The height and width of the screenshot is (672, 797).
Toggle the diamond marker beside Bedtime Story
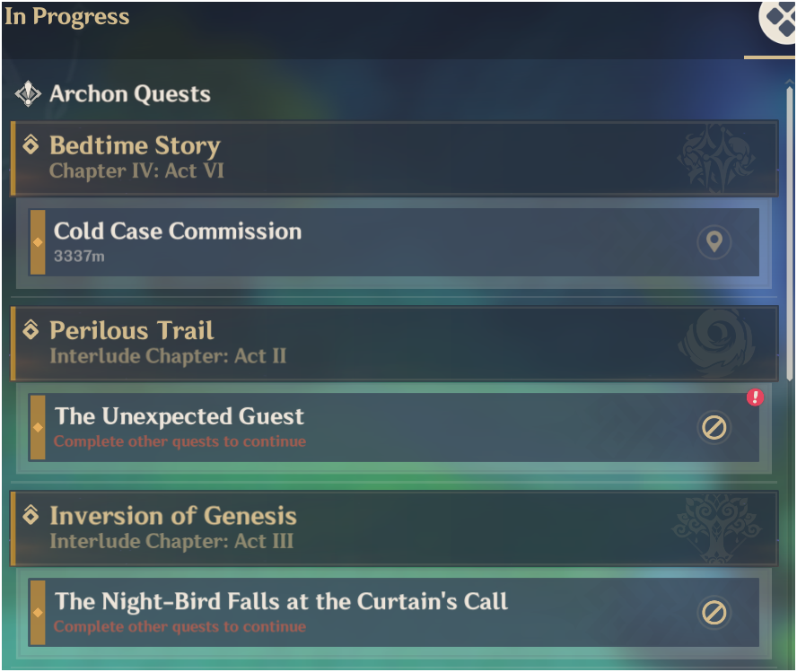(31, 144)
